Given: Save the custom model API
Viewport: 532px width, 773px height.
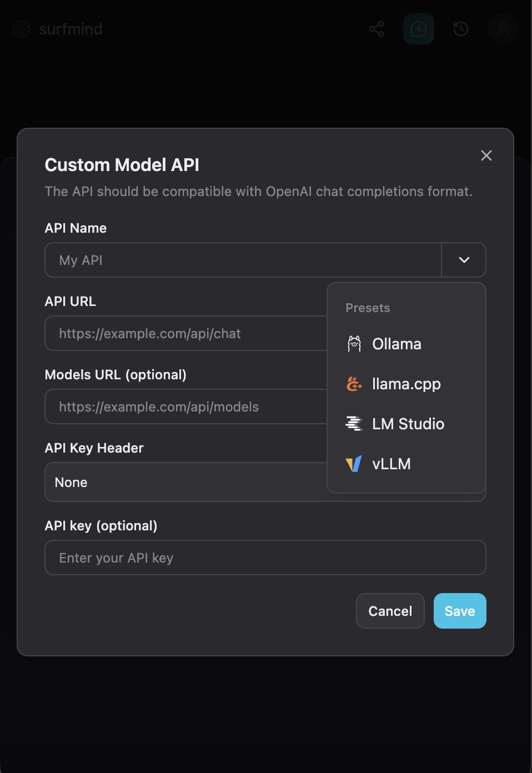Looking at the screenshot, I should [x=459, y=611].
